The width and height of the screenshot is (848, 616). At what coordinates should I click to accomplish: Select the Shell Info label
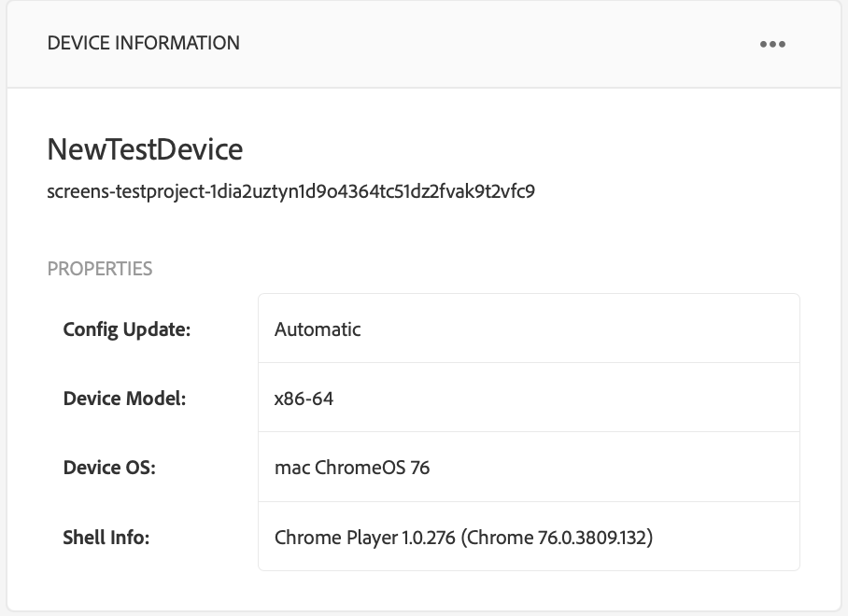click(106, 537)
